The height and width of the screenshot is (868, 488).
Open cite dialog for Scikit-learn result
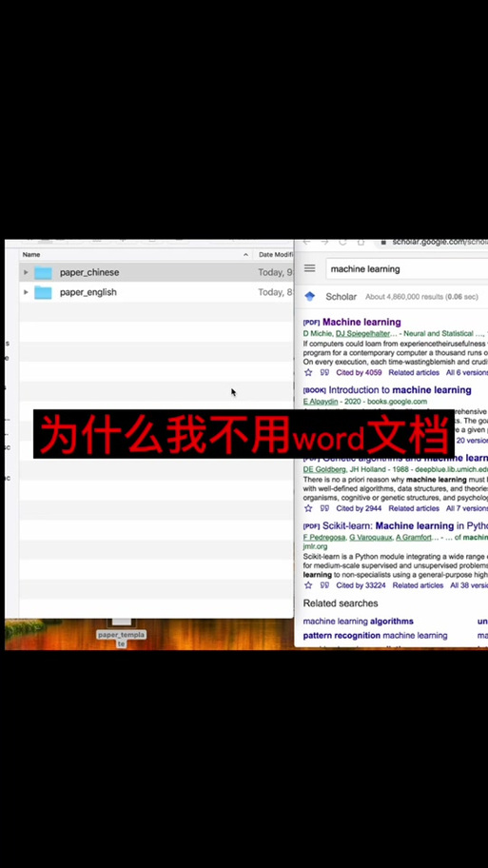tap(324, 585)
